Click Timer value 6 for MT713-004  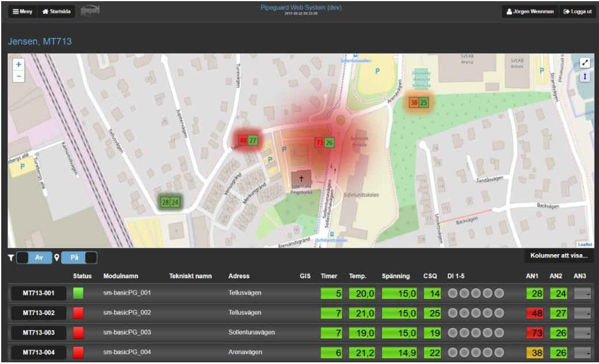pyautogui.click(x=331, y=352)
